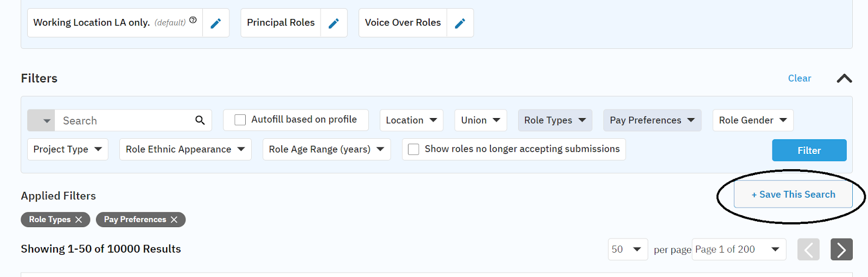This screenshot has width=868, height=277.
Task: Enable Autofill based on profile checkbox
Action: click(240, 120)
